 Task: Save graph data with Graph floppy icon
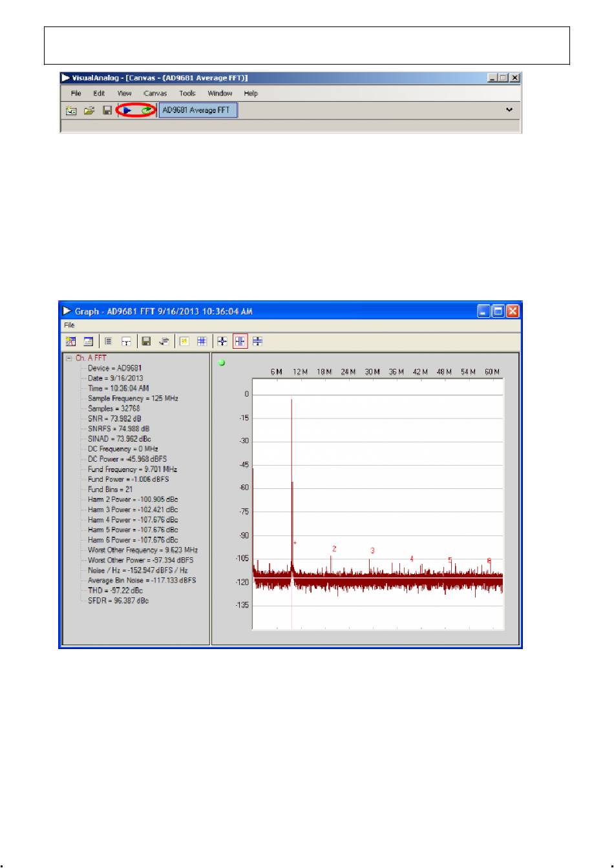146,341
